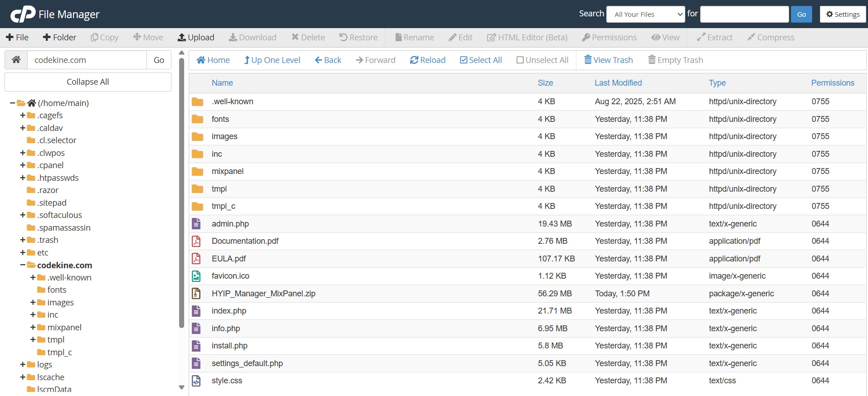Click the Download toolbar button
This screenshot has height=396, width=868.
point(253,37)
